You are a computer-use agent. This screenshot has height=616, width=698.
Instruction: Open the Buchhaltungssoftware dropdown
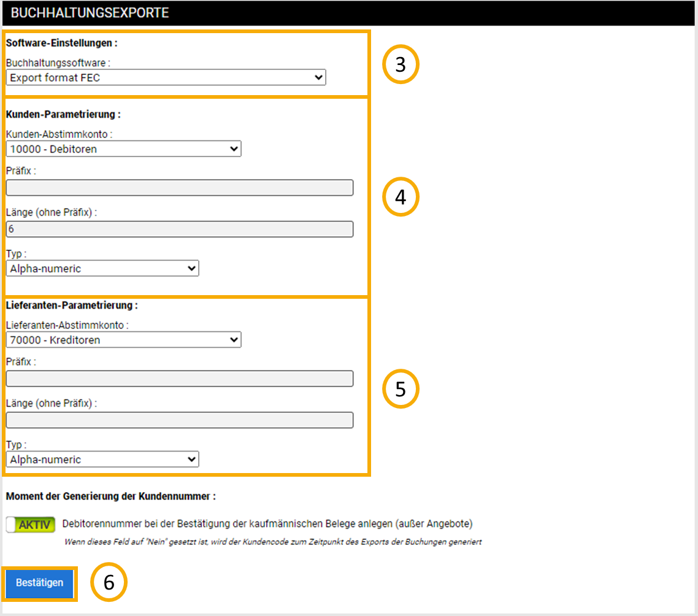pos(166,77)
